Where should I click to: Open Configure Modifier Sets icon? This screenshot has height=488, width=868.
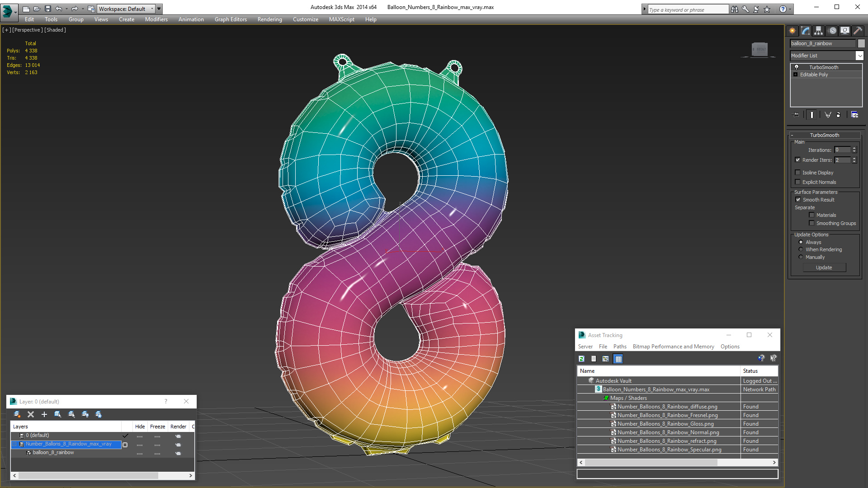pyautogui.click(x=854, y=115)
